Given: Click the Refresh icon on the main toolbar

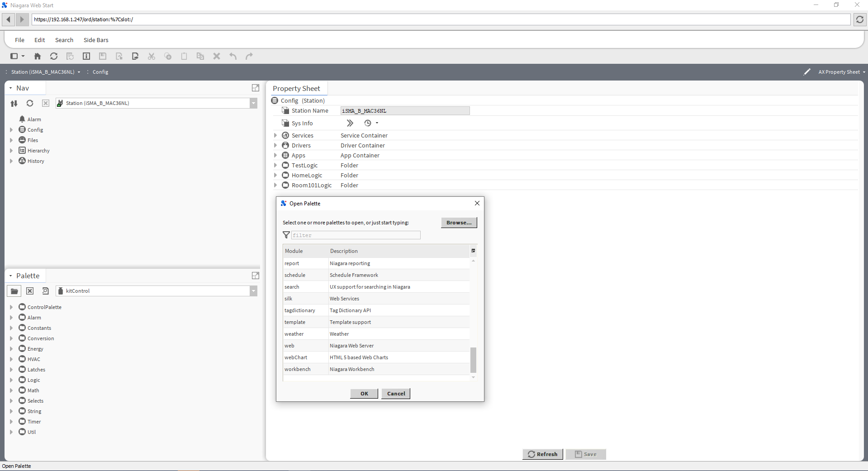Looking at the screenshot, I should (x=54, y=56).
